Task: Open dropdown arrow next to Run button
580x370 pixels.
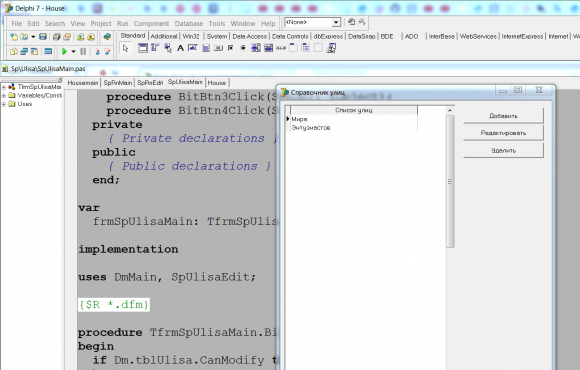Action: [73, 51]
